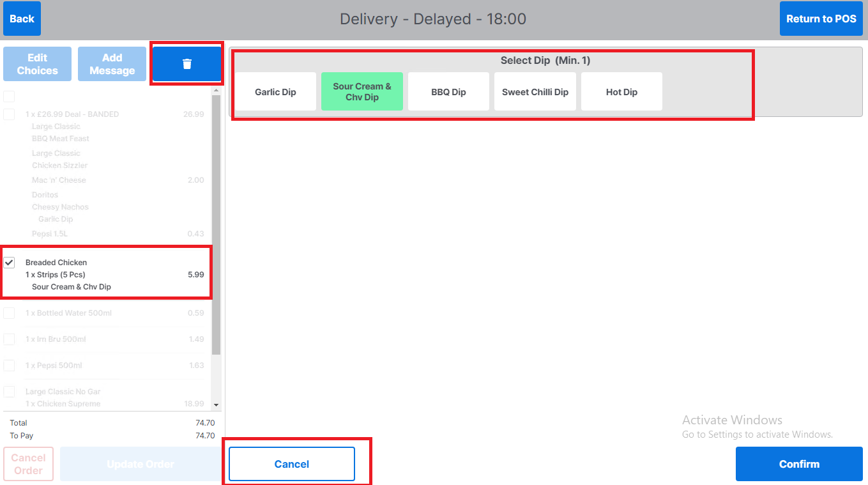Click Cancel next to the order panel

point(292,464)
